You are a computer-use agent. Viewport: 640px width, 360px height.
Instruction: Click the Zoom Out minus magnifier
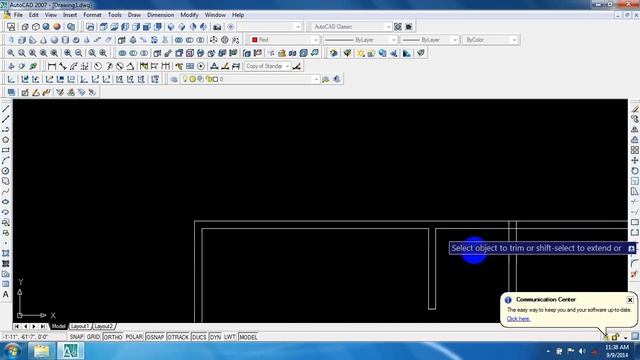pos(78,53)
